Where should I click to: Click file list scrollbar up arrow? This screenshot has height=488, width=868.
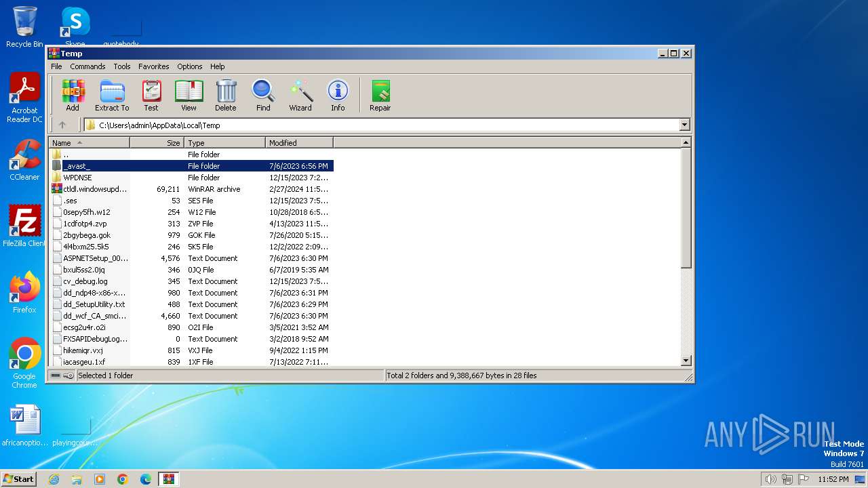coord(686,142)
